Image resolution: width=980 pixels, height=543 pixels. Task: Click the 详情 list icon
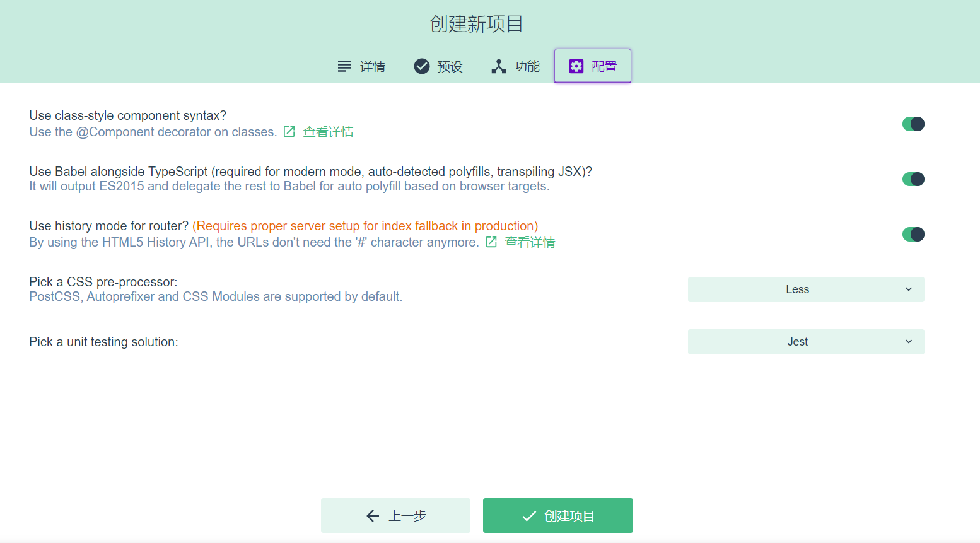point(344,66)
